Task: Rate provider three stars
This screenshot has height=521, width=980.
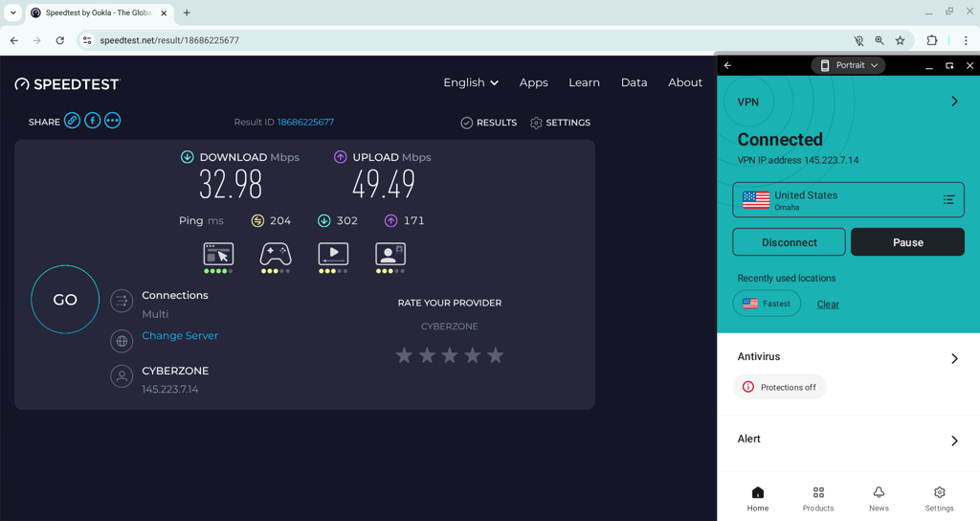Action: tap(450, 355)
